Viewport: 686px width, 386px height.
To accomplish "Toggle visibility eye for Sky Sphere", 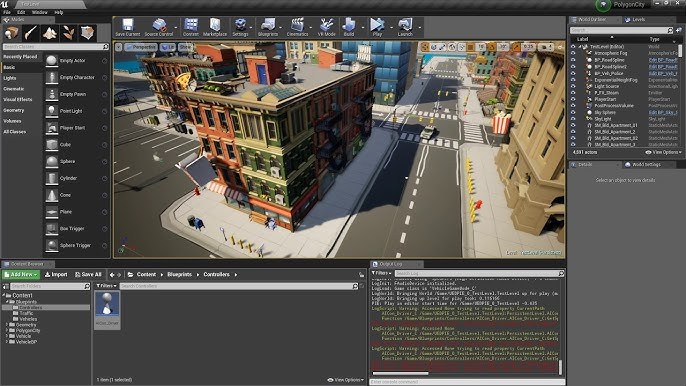I will pyautogui.click(x=573, y=112).
